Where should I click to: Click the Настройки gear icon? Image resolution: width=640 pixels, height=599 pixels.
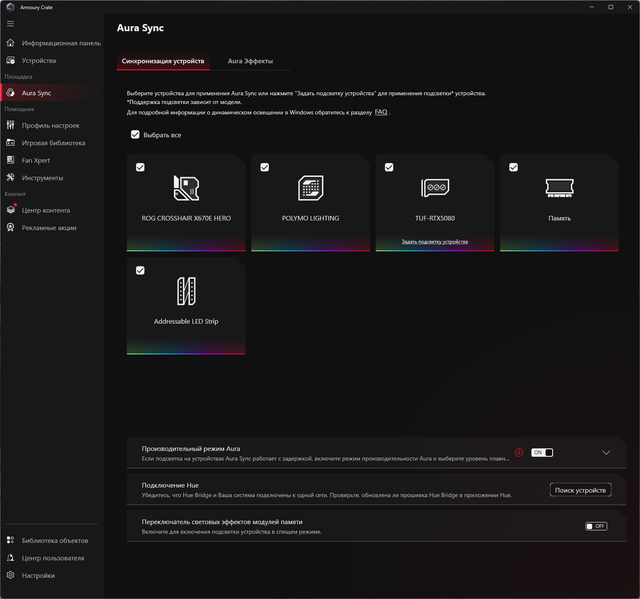[11, 575]
